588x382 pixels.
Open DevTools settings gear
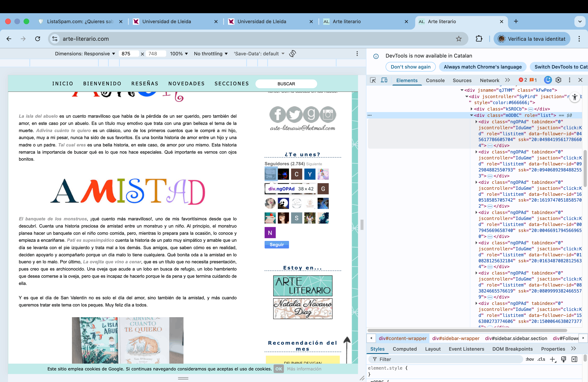tap(558, 80)
